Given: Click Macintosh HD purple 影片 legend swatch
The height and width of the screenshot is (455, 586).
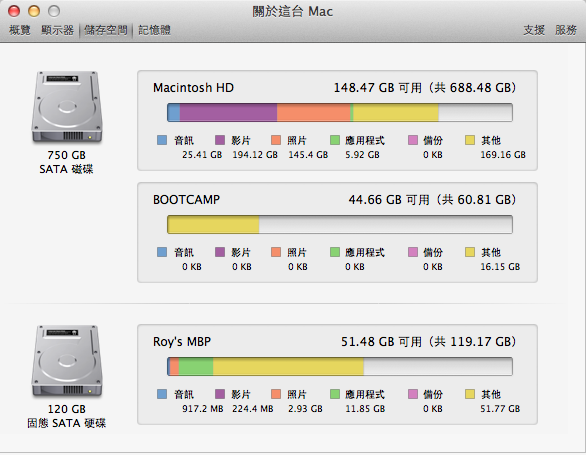Looking at the screenshot, I should [x=220, y=140].
